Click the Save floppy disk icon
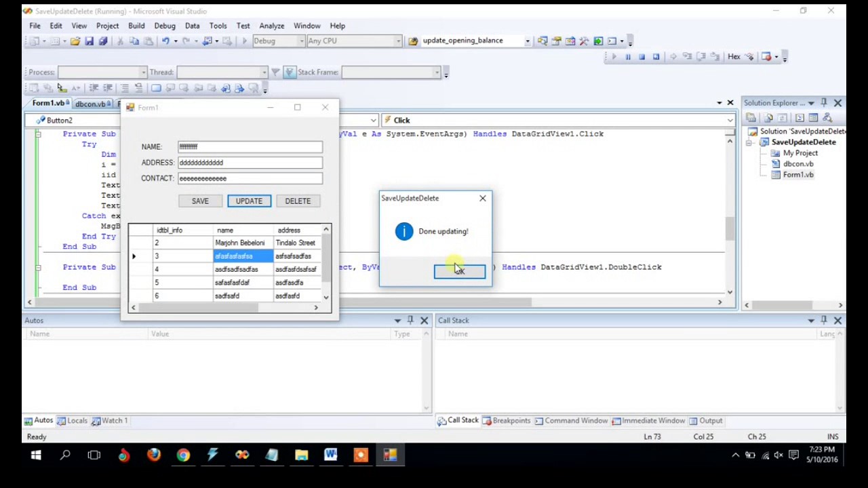The image size is (868, 488). tap(89, 41)
